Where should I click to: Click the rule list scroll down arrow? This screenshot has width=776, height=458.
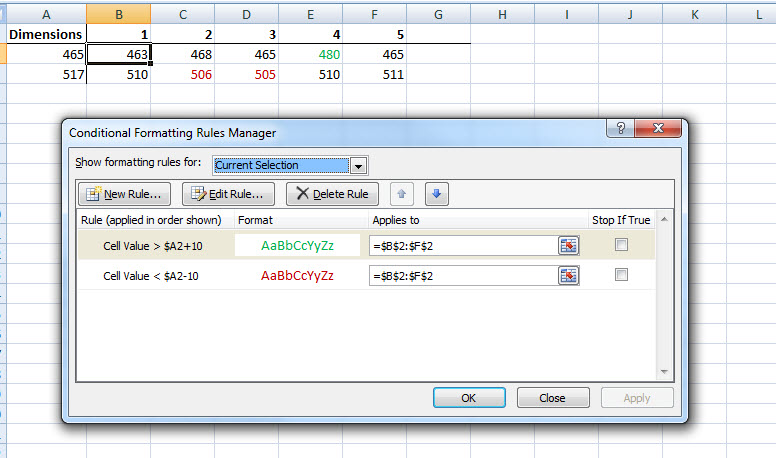coord(664,372)
